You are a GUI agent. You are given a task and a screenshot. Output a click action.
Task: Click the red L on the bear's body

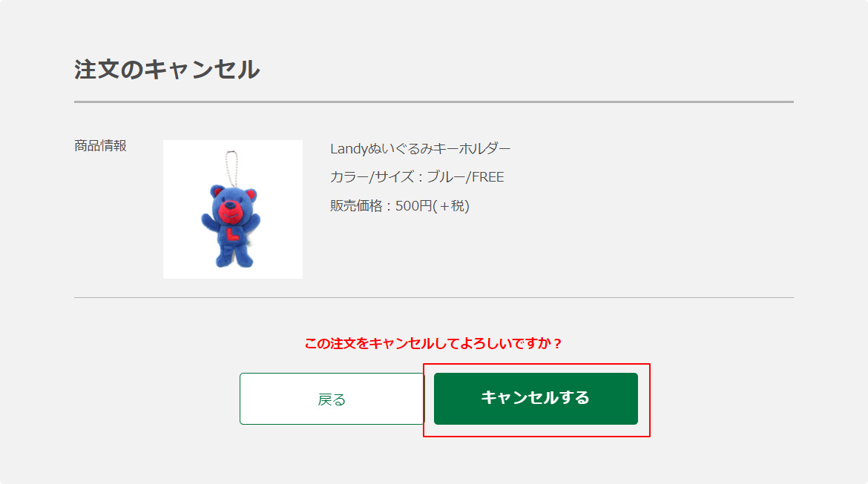click(233, 233)
